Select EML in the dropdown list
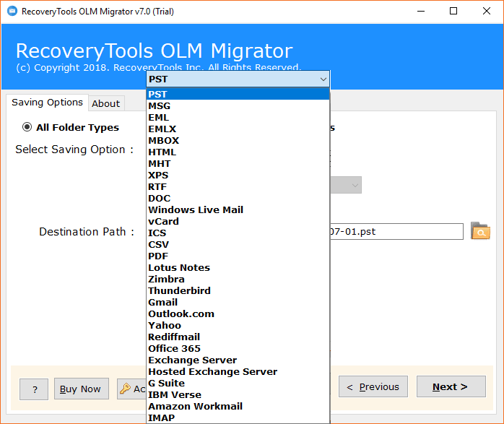 [x=238, y=117]
